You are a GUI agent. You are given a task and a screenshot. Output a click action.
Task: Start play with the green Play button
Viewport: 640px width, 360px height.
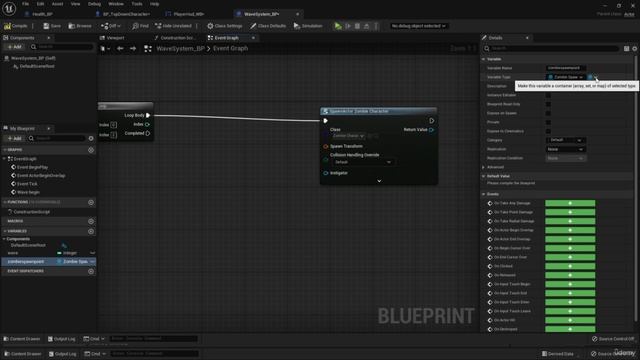coord(338,26)
